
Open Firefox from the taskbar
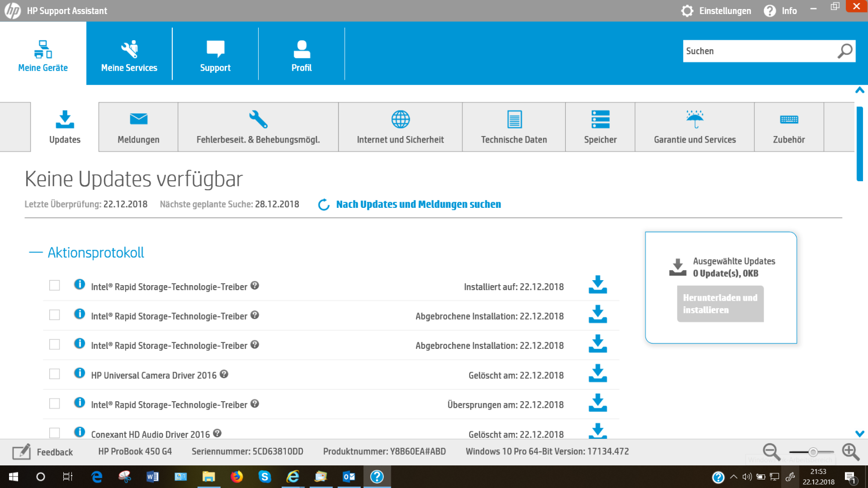[237, 476]
